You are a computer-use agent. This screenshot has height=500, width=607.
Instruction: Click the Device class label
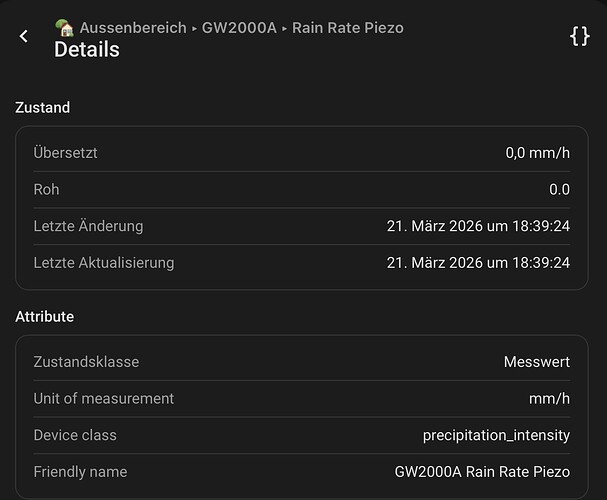(75, 435)
